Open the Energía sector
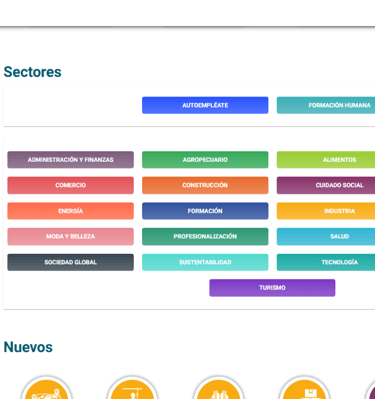The height and width of the screenshot is (399, 375). [x=71, y=211]
